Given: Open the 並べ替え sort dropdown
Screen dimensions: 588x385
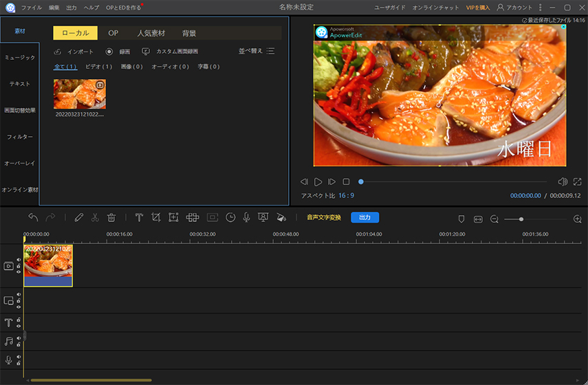Looking at the screenshot, I should tap(256, 51).
